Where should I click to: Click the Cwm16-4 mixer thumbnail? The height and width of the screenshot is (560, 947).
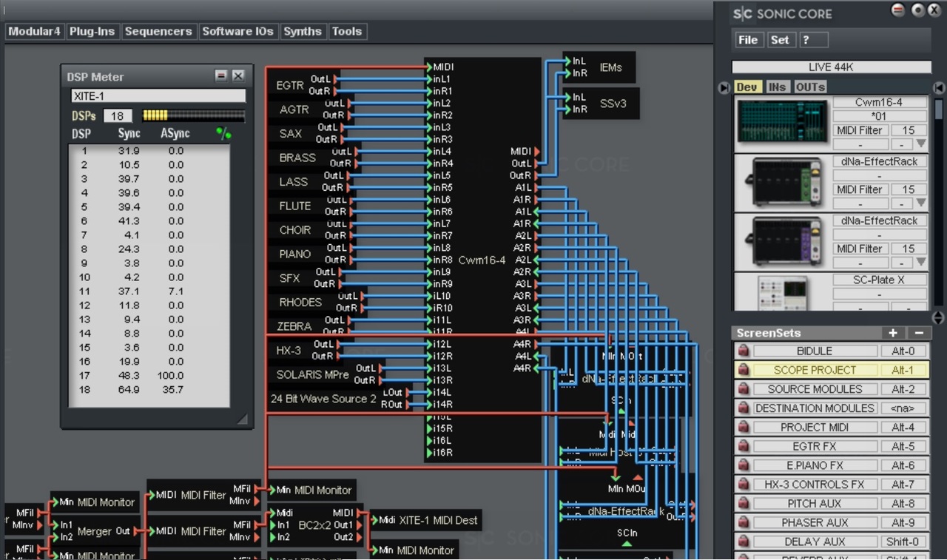pyautogui.click(x=781, y=123)
